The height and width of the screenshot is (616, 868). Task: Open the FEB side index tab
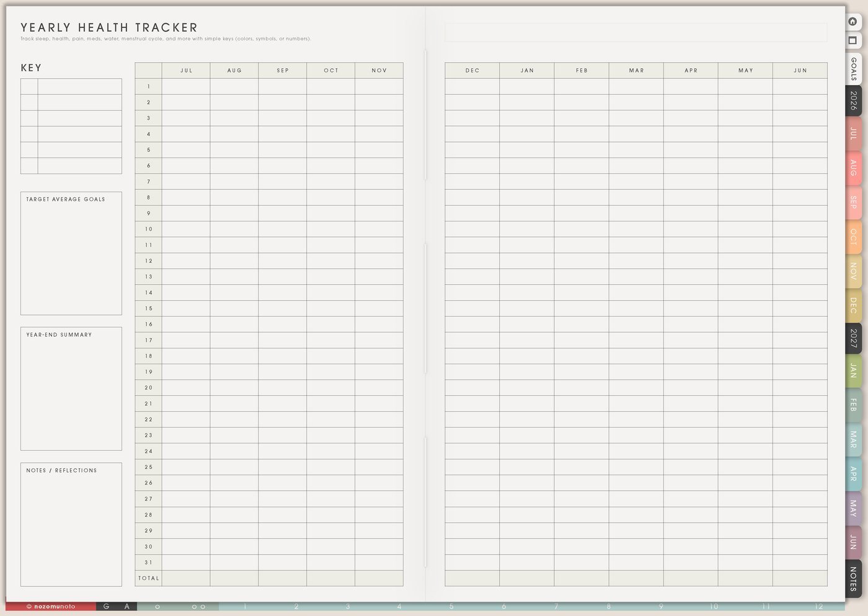click(x=853, y=405)
